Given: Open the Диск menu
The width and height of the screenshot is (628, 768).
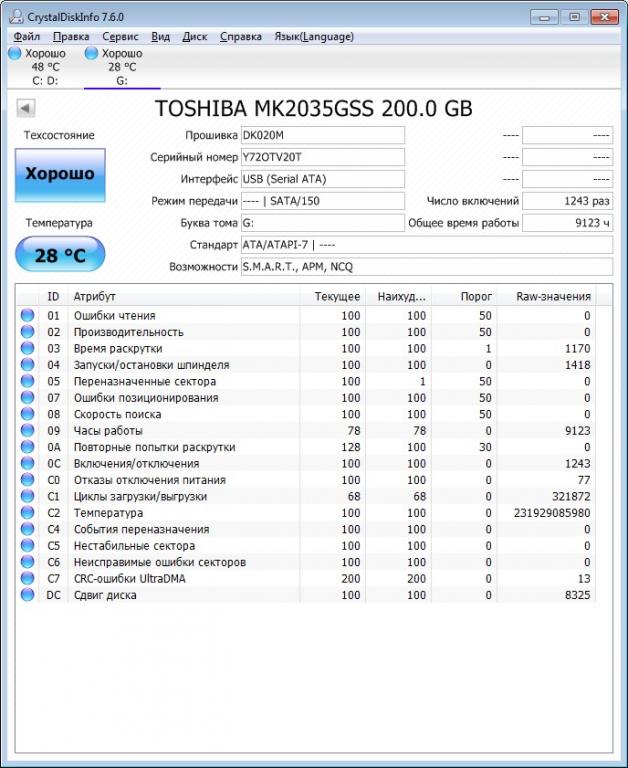Looking at the screenshot, I should pyautogui.click(x=194, y=37).
